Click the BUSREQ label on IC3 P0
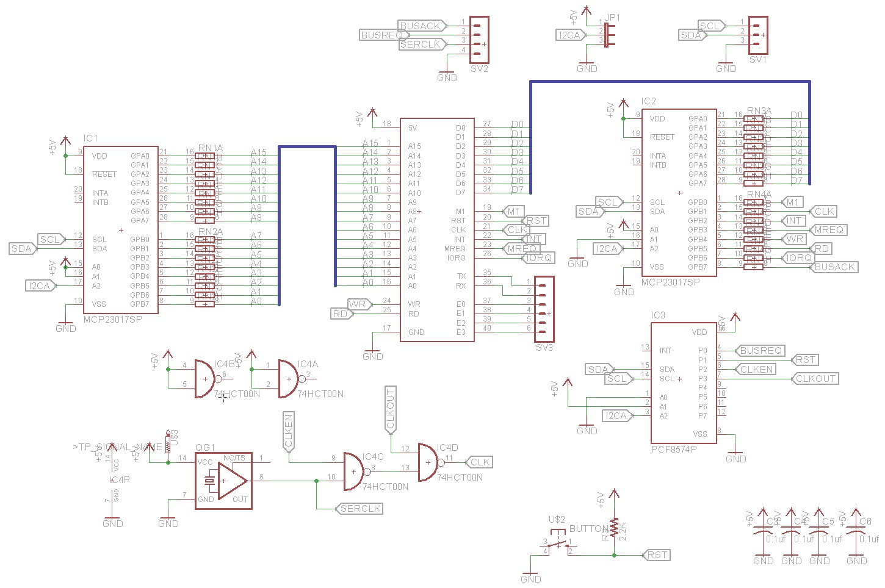 (x=759, y=350)
